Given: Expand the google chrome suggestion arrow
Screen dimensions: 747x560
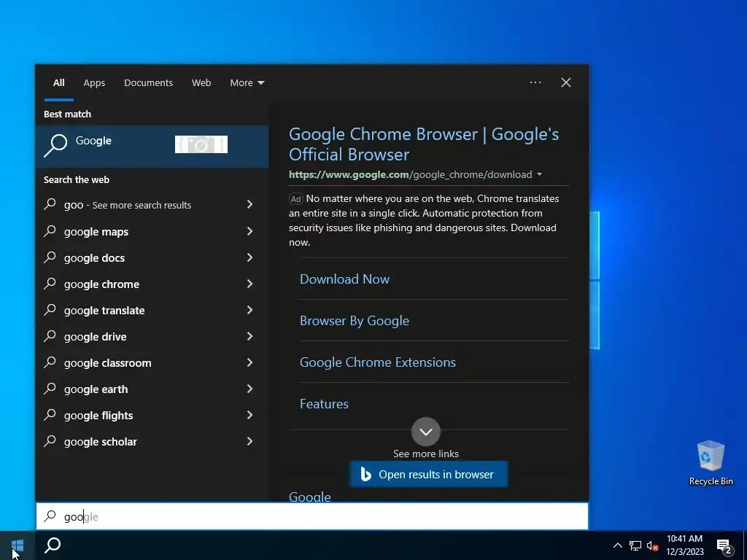Looking at the screenshot, I should [249, 284].
